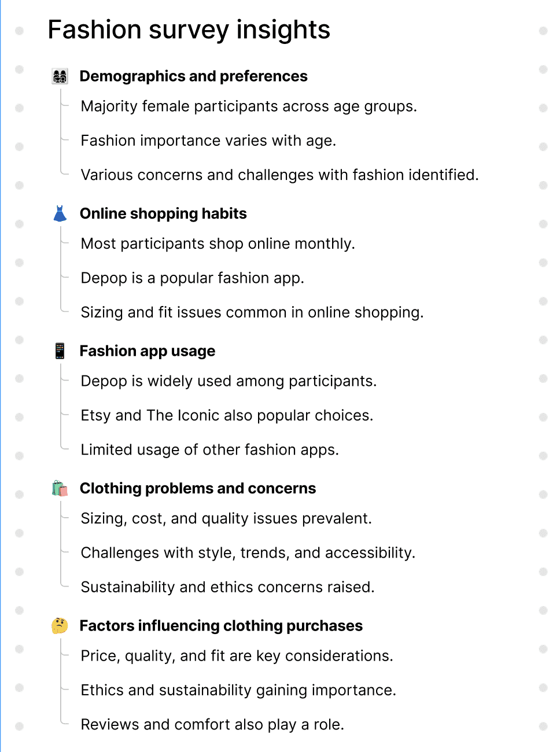The width and height of the screenshot is (560, 752).
Task: Click 'Etsy and The Iconic also popular' line
Action: (227, 415)
